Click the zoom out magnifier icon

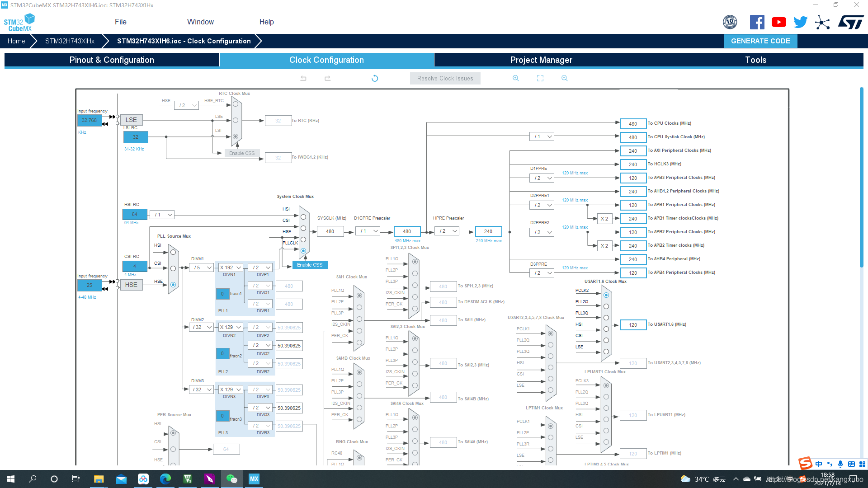565,78
